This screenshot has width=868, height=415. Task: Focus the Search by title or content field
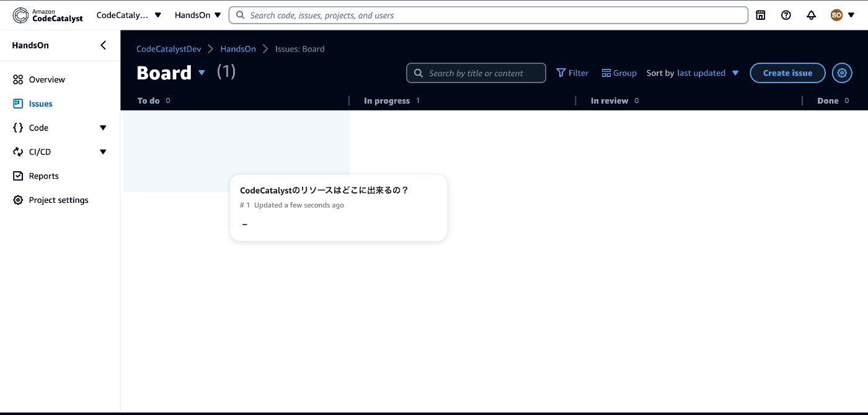pyautogui.click(x=476, y=73)
